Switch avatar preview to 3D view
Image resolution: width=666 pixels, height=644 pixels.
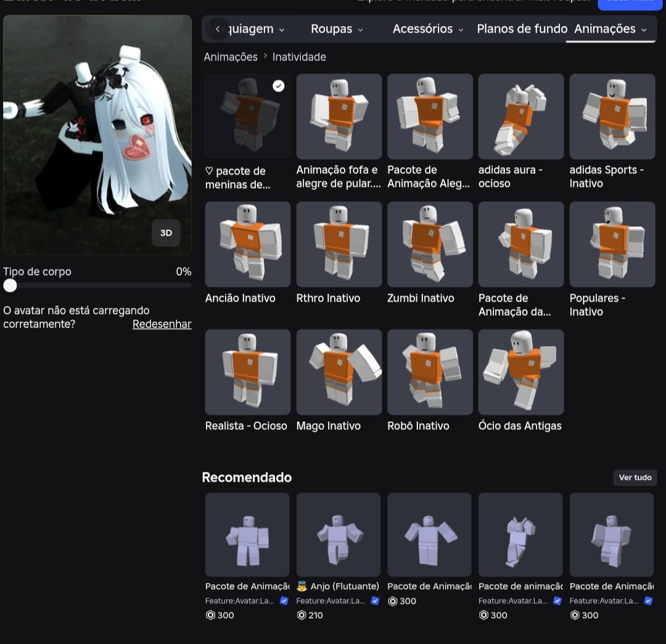(166, 233)
